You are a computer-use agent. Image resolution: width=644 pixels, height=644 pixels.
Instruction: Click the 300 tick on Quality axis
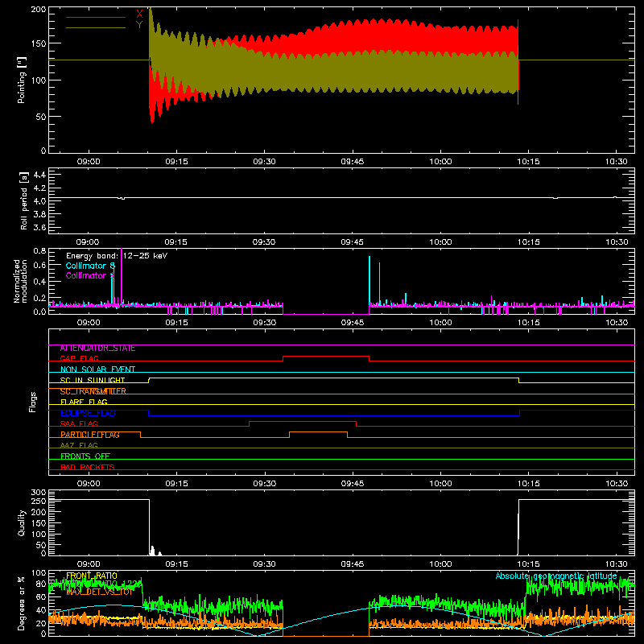click(38, 493)
